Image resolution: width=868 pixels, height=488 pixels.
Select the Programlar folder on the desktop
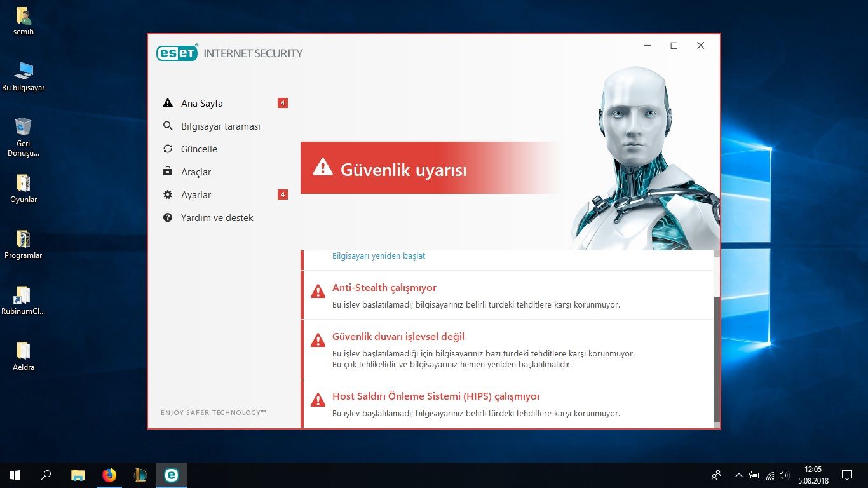(x=24, y=245)
